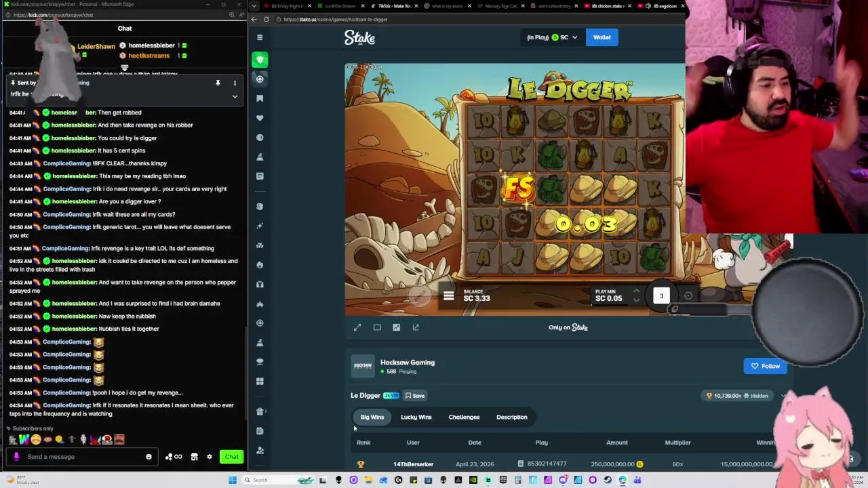Image resolution: width=868 pixels, height=488 pixels.
Task: Open the Stake sidebar hamburger menu
Action: (x=260, y=37)
